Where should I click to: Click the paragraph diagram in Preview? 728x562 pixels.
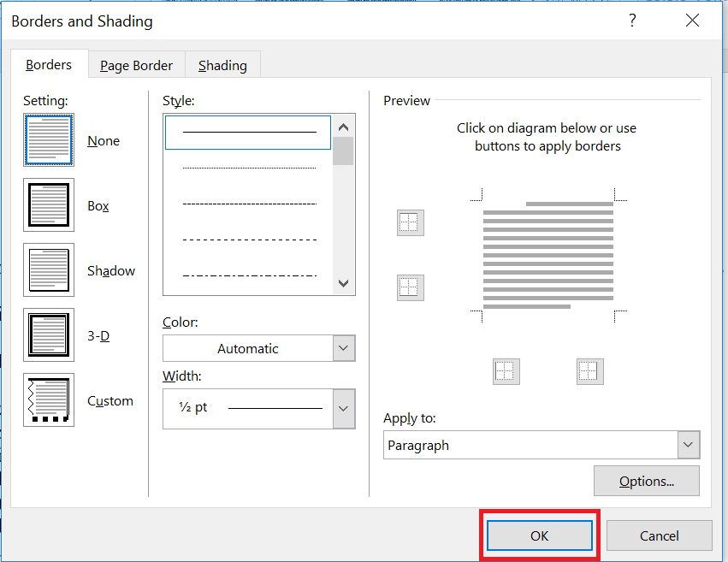point(548,255)
